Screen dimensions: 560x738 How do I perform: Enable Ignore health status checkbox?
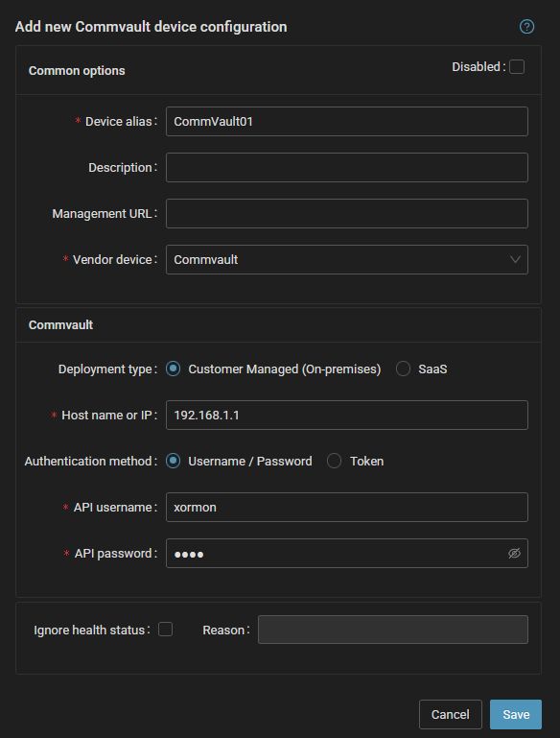point(166,630)
